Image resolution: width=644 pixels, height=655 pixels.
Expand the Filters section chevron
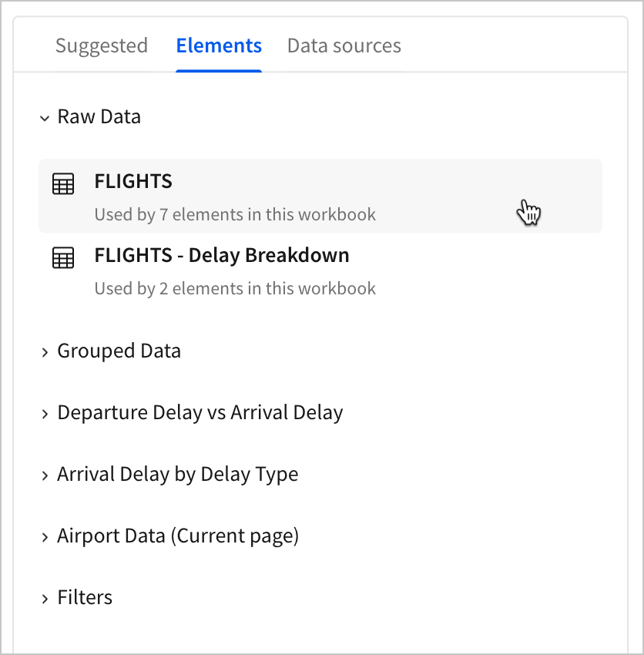coord(45,599)
